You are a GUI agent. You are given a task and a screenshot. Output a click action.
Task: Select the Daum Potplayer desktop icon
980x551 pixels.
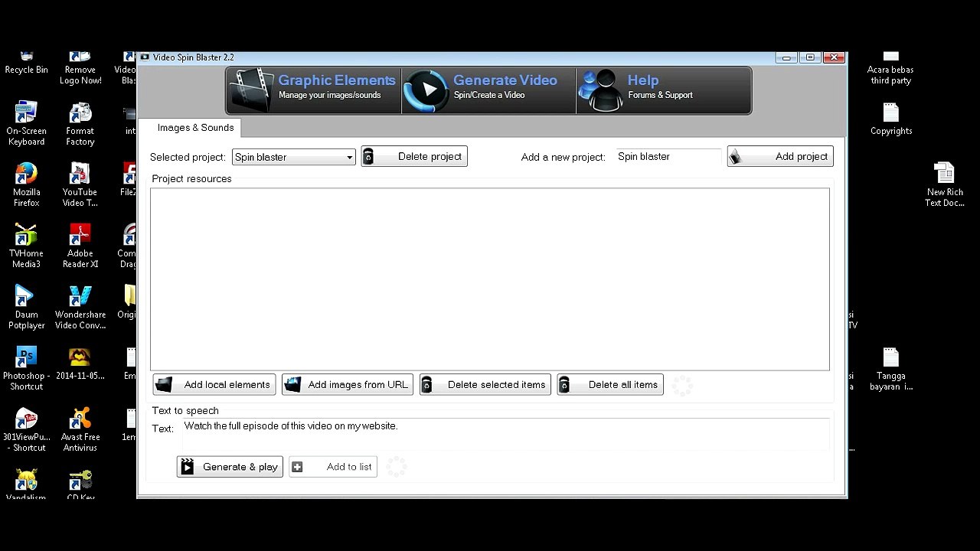click(x=26, y=307)
